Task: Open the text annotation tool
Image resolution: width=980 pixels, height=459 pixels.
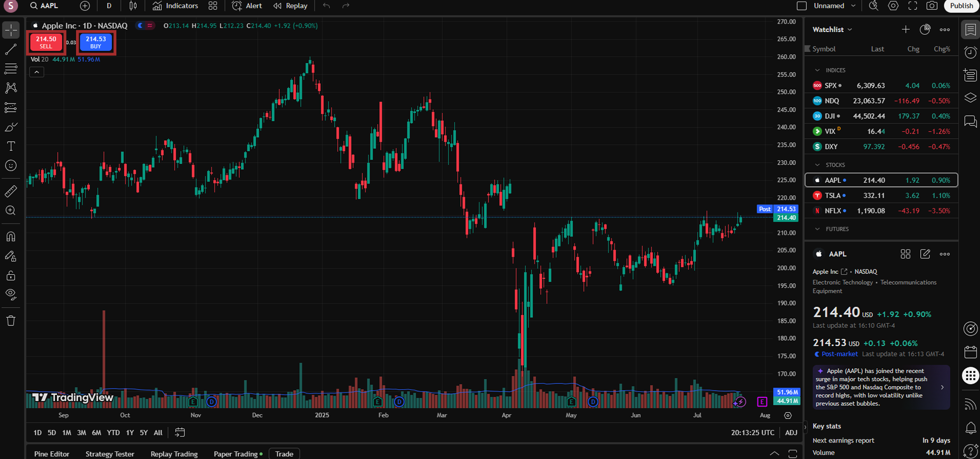Action: point(11,146)
